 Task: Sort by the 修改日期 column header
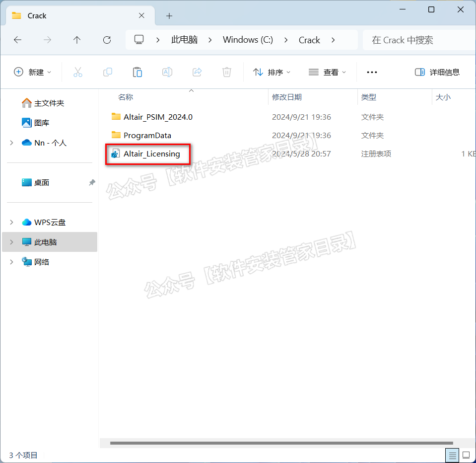(287, 97)
